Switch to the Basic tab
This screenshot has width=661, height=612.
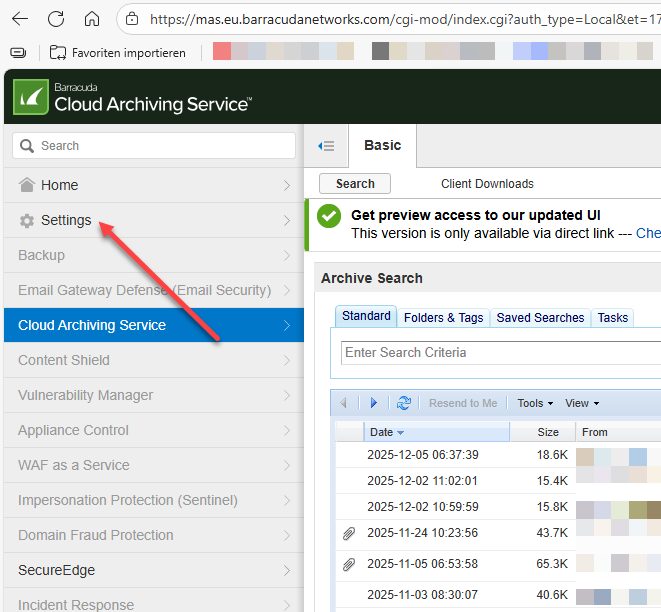382,145
